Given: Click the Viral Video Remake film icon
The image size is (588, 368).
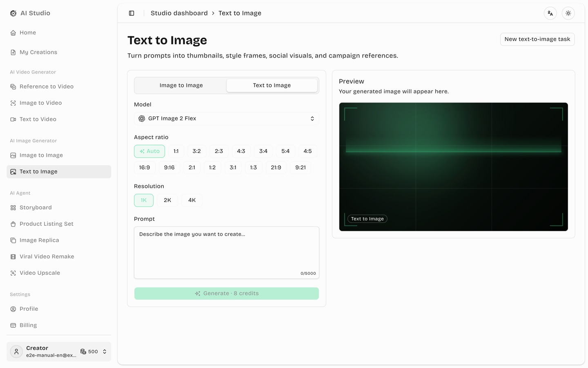Looking at the screenshot, I should pyautogui.click(x=13, y=257).
